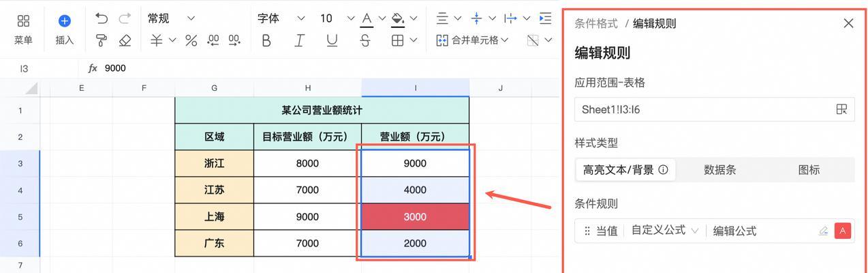Apply fill color with paint bucket

tap(399, 19)
